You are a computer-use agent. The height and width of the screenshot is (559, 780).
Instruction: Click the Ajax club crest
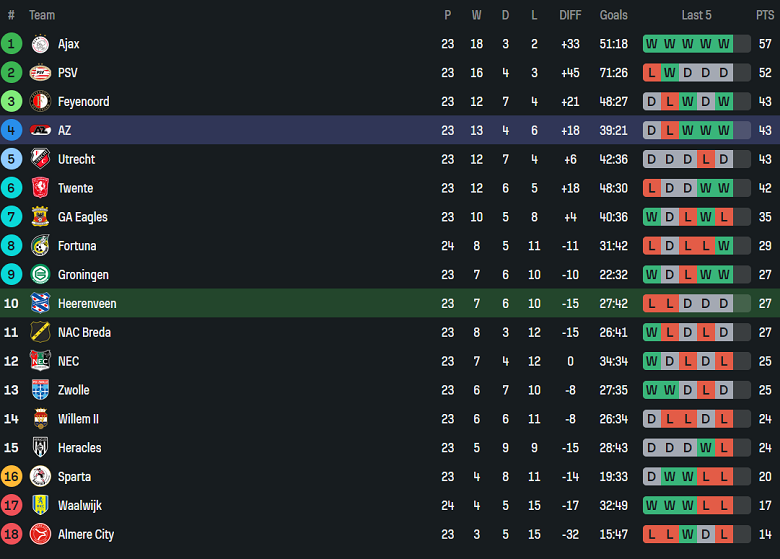coord(40,44)
